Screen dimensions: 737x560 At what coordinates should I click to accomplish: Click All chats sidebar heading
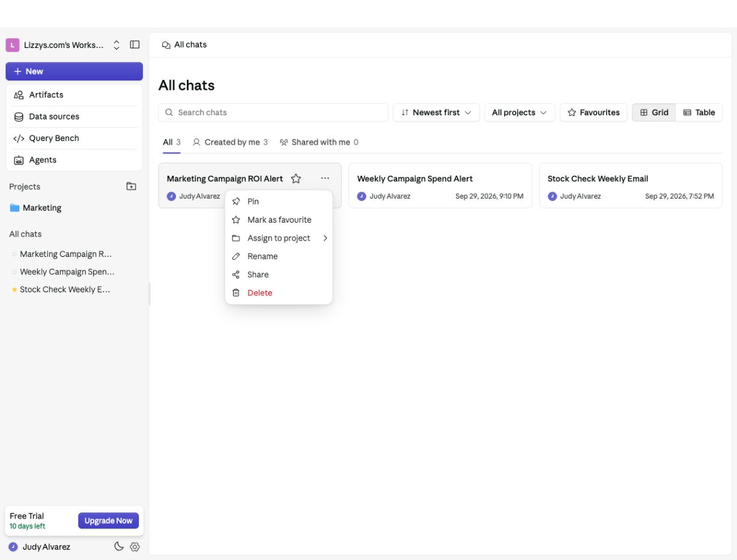[25, 234]
